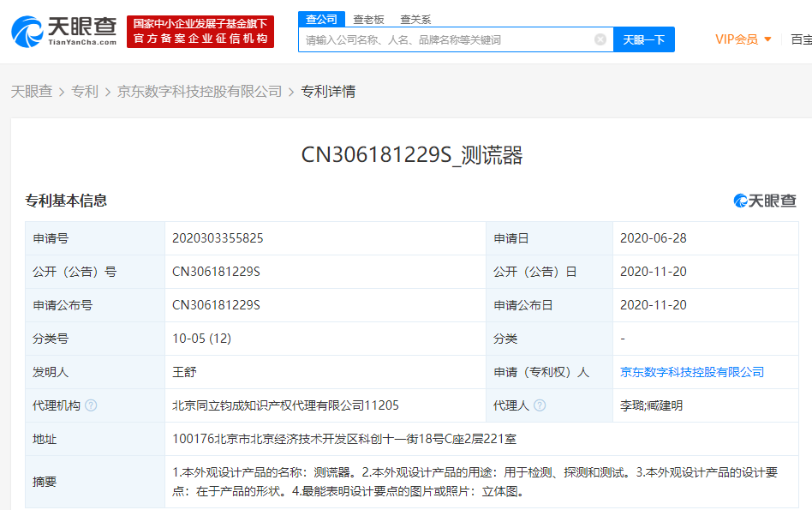Click the TianYanCha logo in the header
The width and height of the screenshot is (812, 510).
(64, 30)
